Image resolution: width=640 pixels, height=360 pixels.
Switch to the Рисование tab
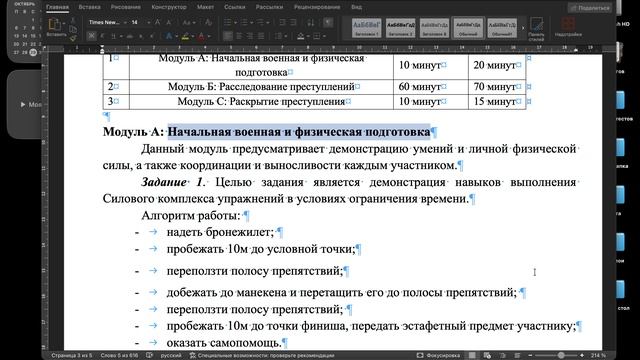tap(126, 7)
